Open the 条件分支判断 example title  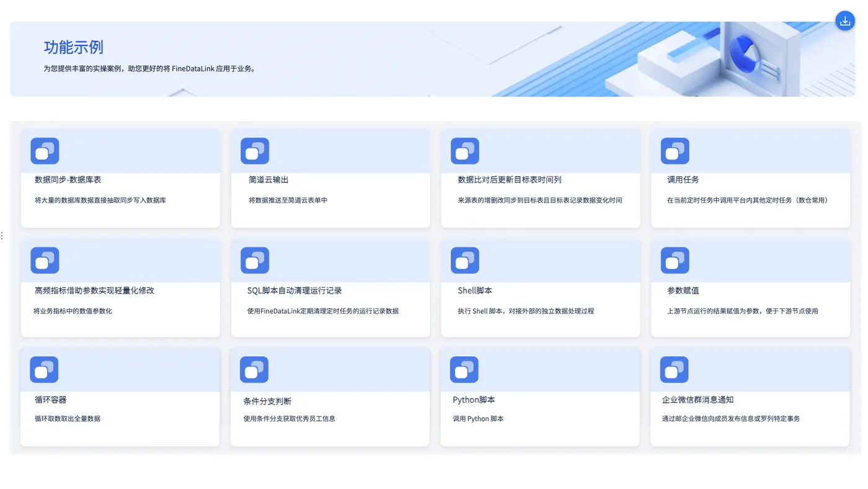(267, 402)
